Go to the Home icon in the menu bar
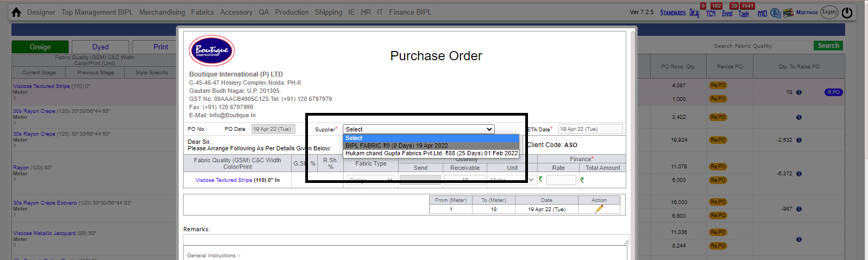The height and width of the screenshot is (260, 868). [16, 12]
